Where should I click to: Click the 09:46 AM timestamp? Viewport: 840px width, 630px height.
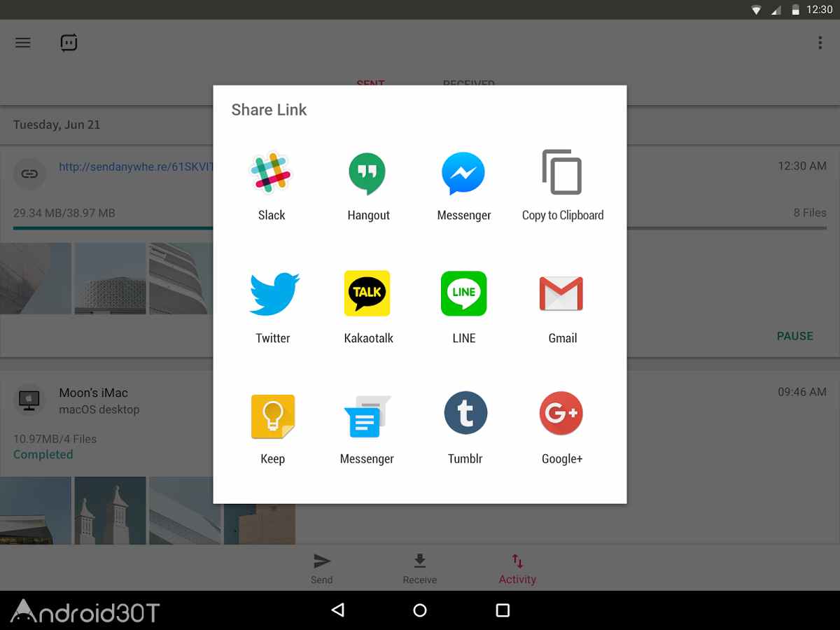(802, 392)
